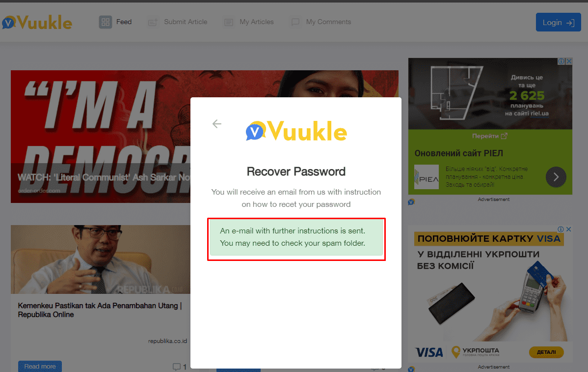Click the back arrow in Recover Password dialog
The width and height of the screenshot is (588, 372).
tap(217, 124)
